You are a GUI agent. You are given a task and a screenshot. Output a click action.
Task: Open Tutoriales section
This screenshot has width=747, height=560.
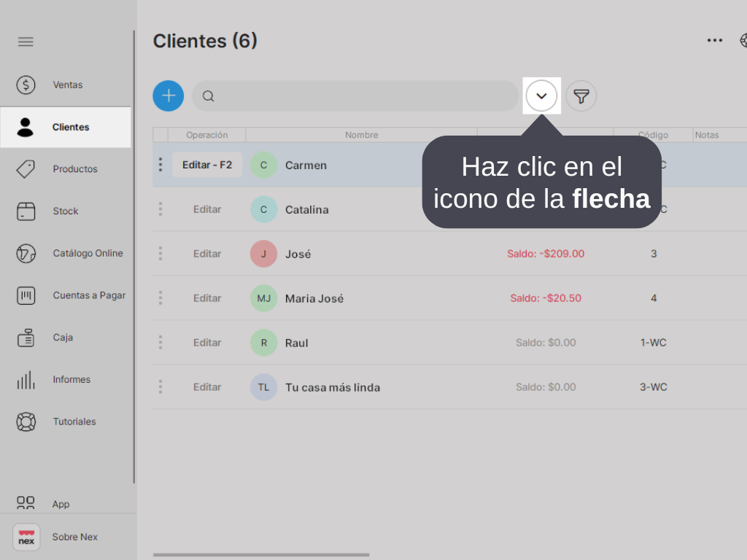point(74,421)
